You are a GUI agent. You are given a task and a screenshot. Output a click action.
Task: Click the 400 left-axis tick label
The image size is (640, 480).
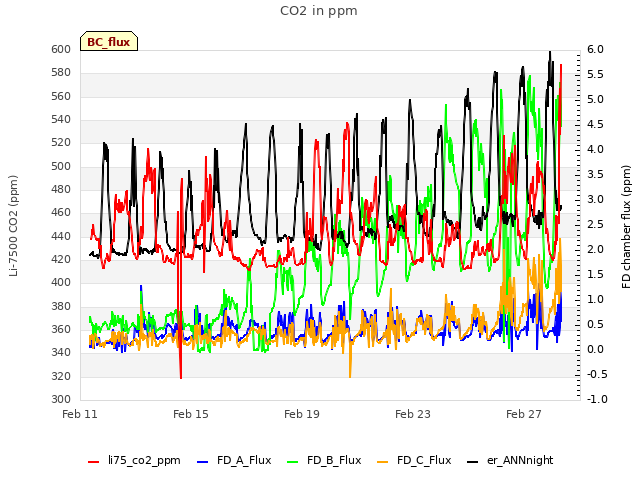61,282
